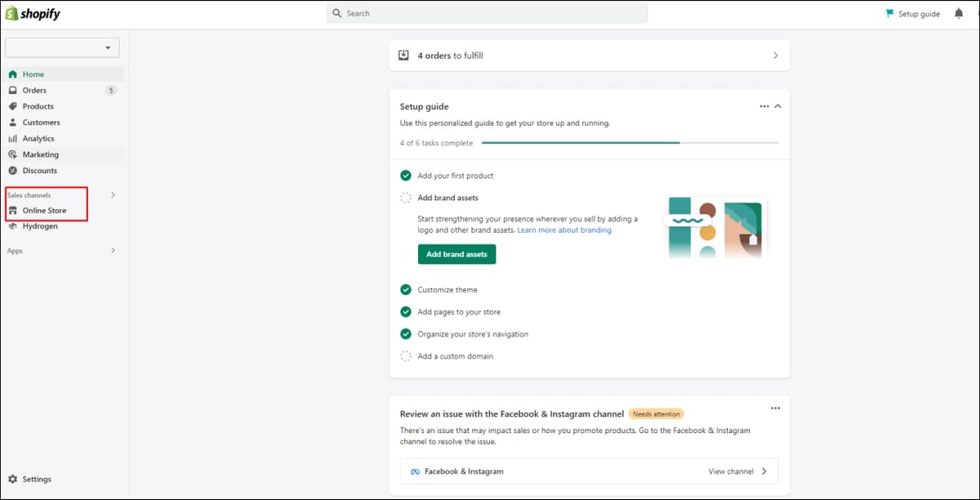980x500 pixels.
Task: Click the Online Store storefront icon
Action: (12, 211)
